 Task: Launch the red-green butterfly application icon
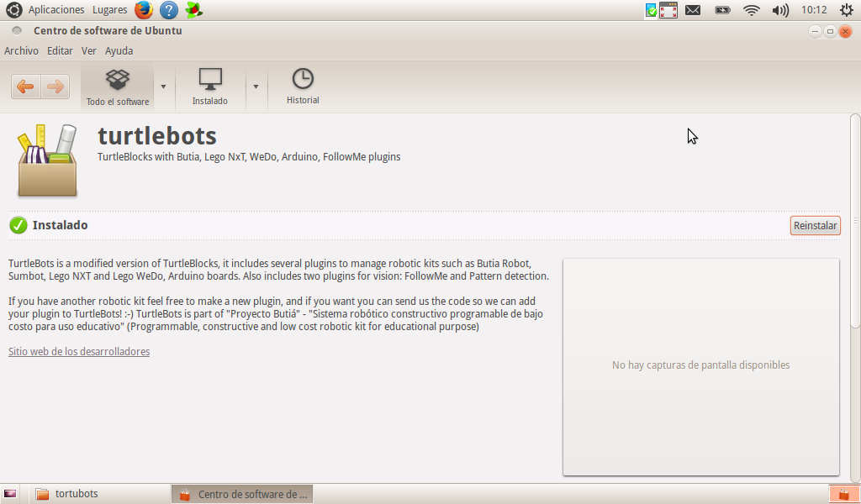coord(194,10)
